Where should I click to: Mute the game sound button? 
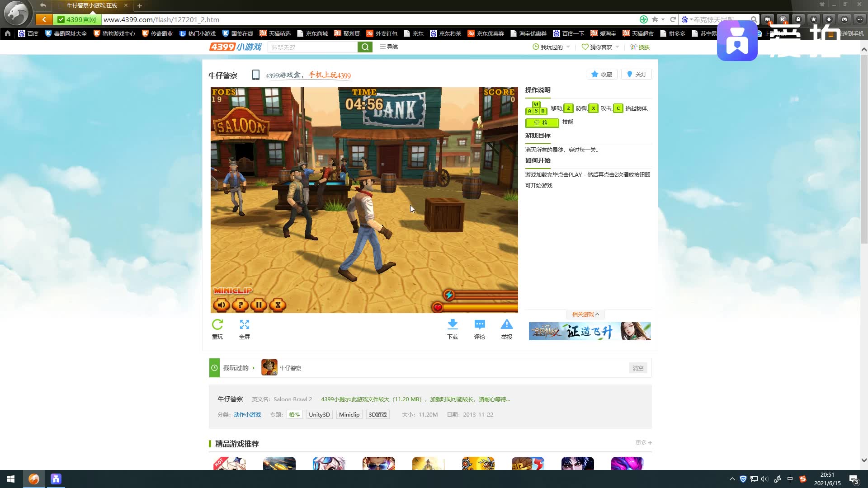pos(222,305)
